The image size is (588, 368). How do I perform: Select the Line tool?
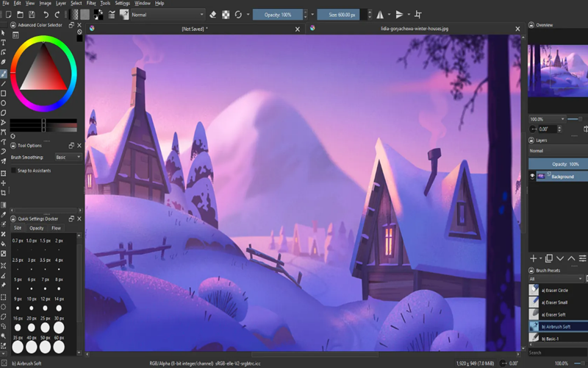click(4, 83)
